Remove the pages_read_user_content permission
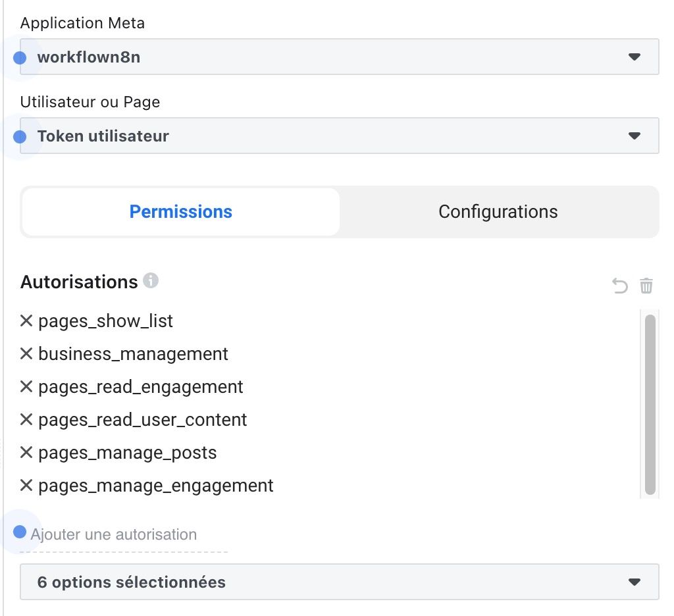 [26, 419]
